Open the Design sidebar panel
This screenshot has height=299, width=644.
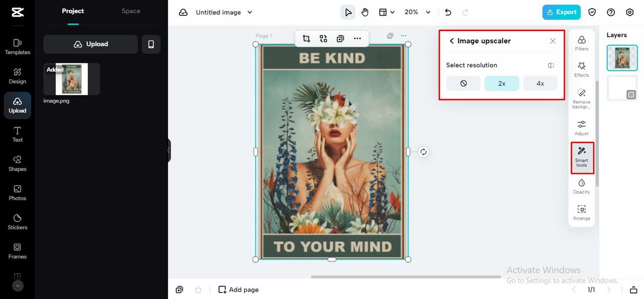click(18, 76)
